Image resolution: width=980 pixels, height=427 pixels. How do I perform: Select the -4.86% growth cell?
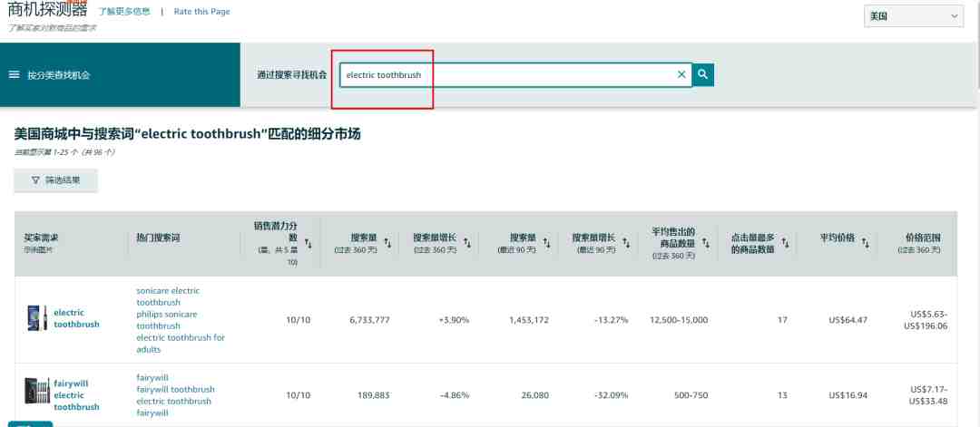(x=455, y=396)
